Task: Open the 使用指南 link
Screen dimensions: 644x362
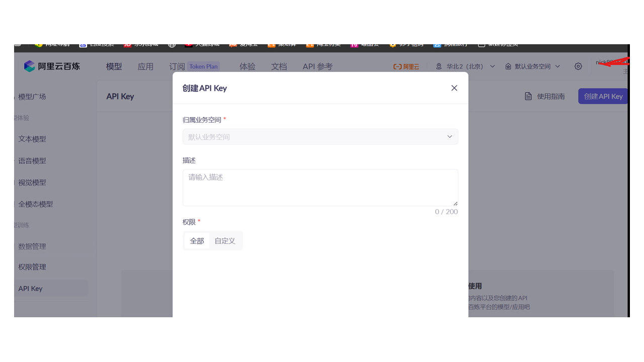Action: 550,96
